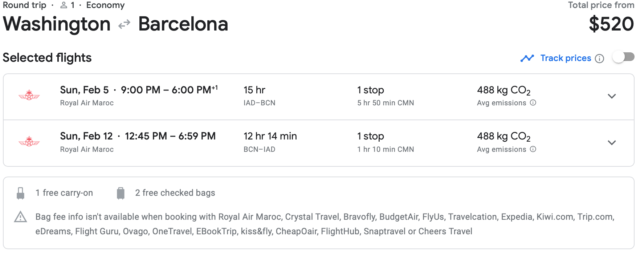Click the Washington origin heading

click(57, 24)
